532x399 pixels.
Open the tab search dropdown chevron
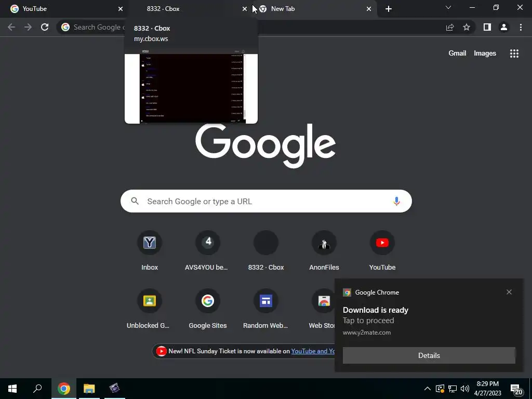coord(448,7)
